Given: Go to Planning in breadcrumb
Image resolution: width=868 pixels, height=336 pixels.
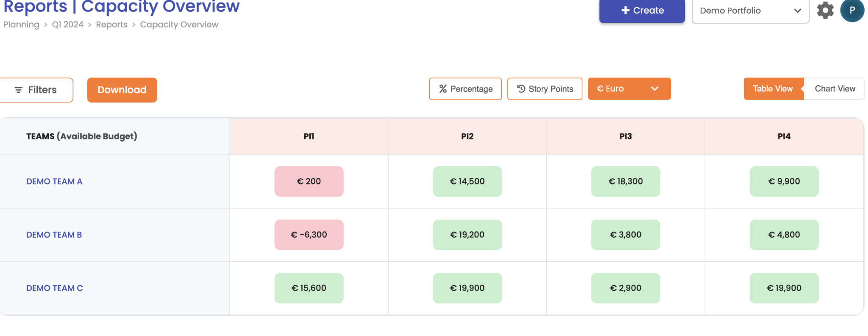Looking at the screenshot, I should (21, 25).
